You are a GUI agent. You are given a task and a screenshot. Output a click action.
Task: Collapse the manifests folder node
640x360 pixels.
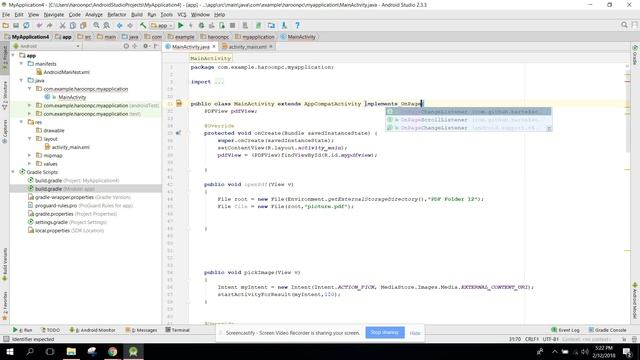21,64
